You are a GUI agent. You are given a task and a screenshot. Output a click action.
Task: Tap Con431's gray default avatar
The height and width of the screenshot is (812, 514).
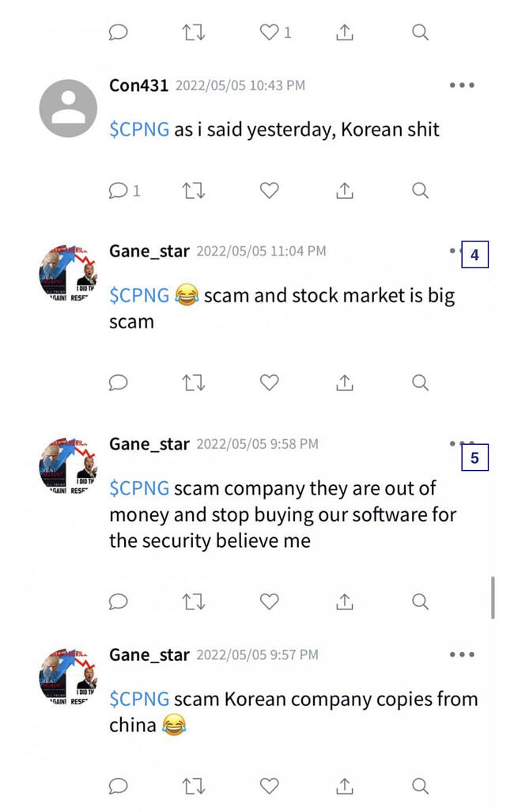click(x=68, y=108)
